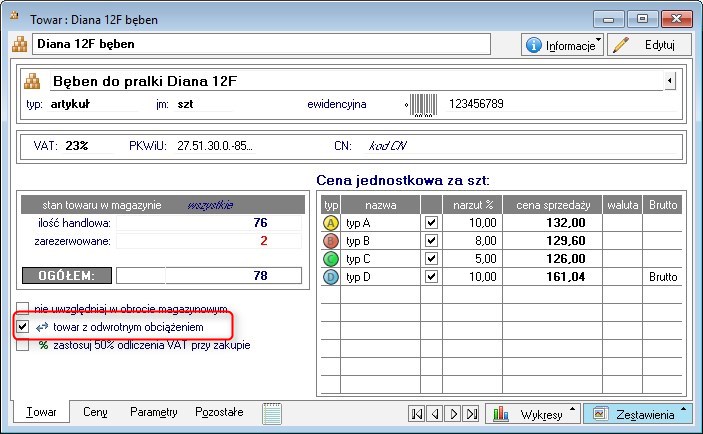Image resolution: width=703 pixels, height=434 pixels.
Task: Click the Informacje button
Action: [562, 45]
